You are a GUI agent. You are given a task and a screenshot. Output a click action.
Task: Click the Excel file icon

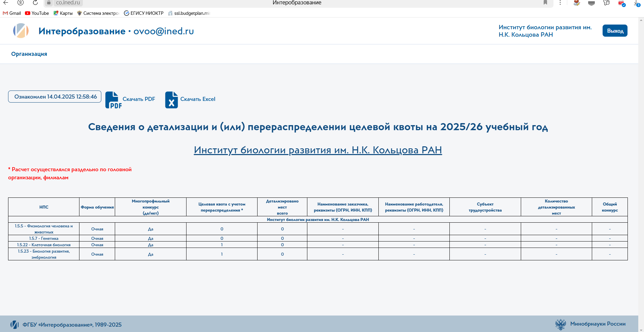[x=171, y=100]
